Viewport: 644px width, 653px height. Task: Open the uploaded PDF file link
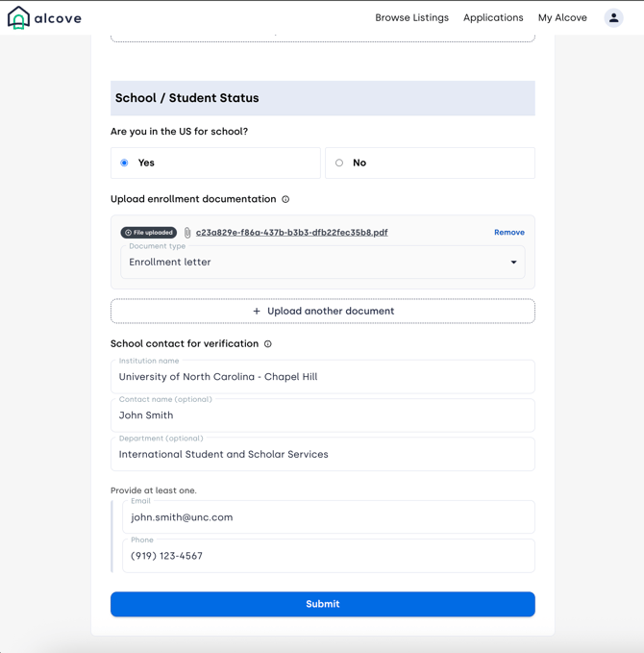point(291,233)
